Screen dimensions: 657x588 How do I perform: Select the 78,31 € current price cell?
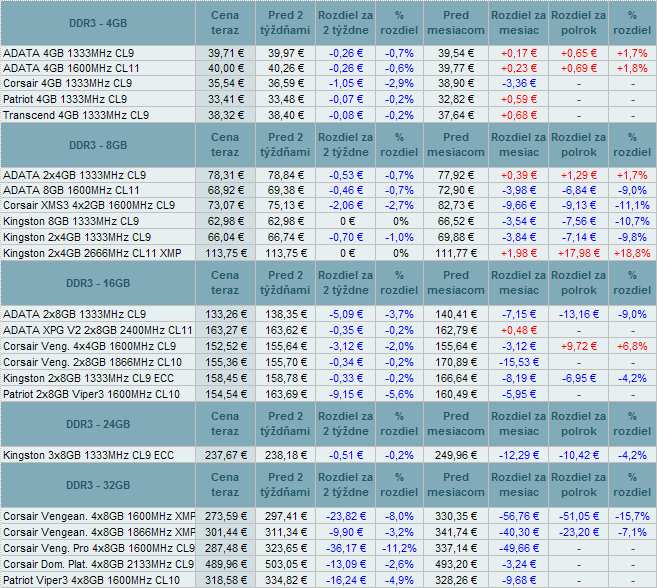(x=226, y=175)
